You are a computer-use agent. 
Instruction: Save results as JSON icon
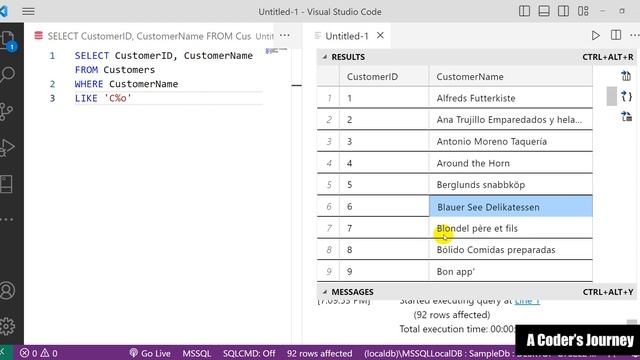(627, 96)
